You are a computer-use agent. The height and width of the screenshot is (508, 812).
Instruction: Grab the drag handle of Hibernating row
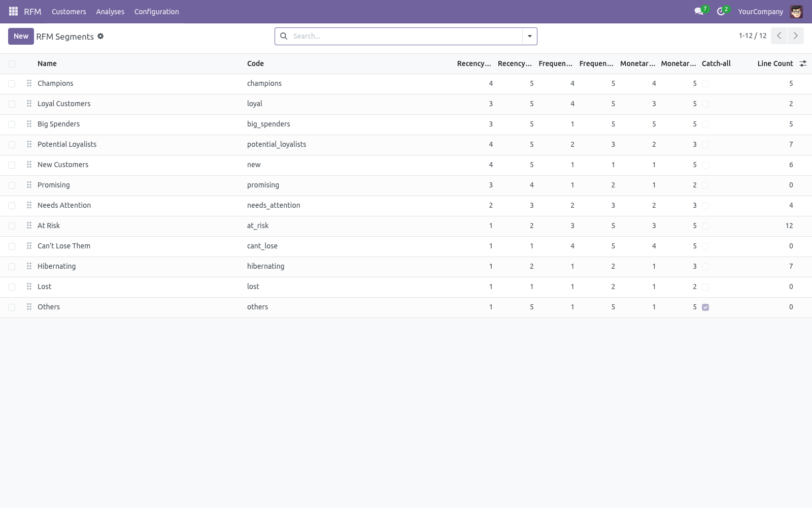pos(29,266)
